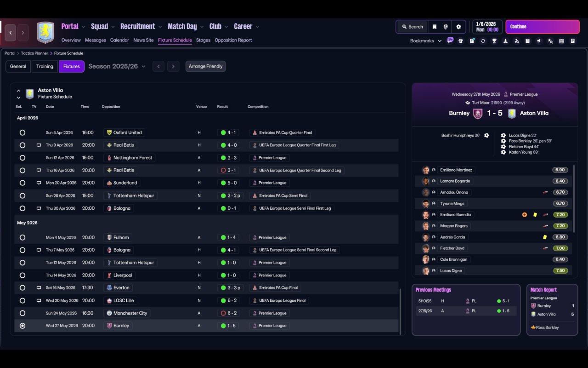
Task: Click the shirt icon in bookmarks bar
Action: [461, 41]
